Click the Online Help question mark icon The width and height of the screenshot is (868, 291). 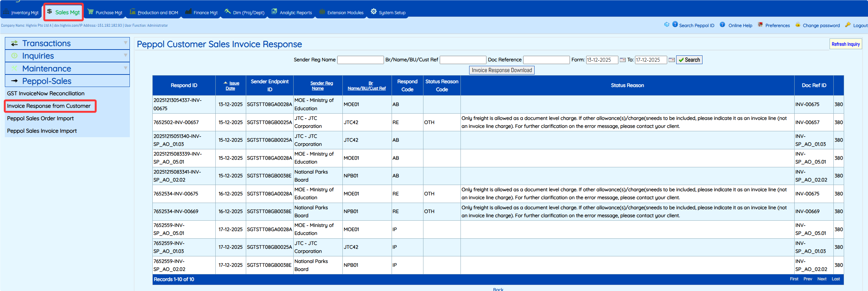coord(723,25)
